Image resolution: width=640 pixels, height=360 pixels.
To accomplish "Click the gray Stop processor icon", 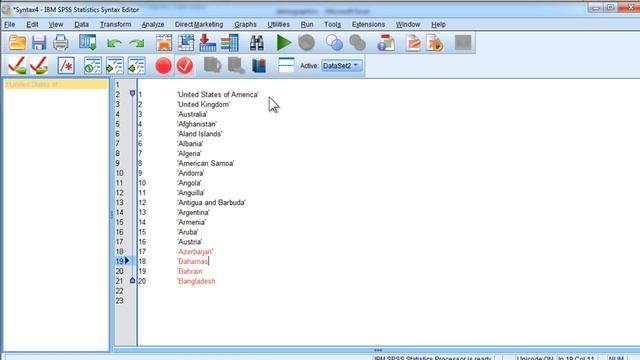I will click(x=306, y=42).
